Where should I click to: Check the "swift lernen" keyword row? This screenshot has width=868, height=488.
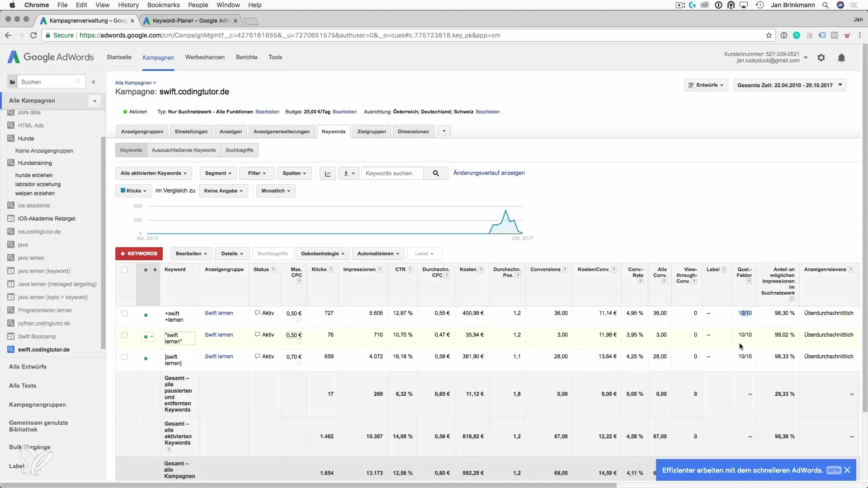click(125, 335)
